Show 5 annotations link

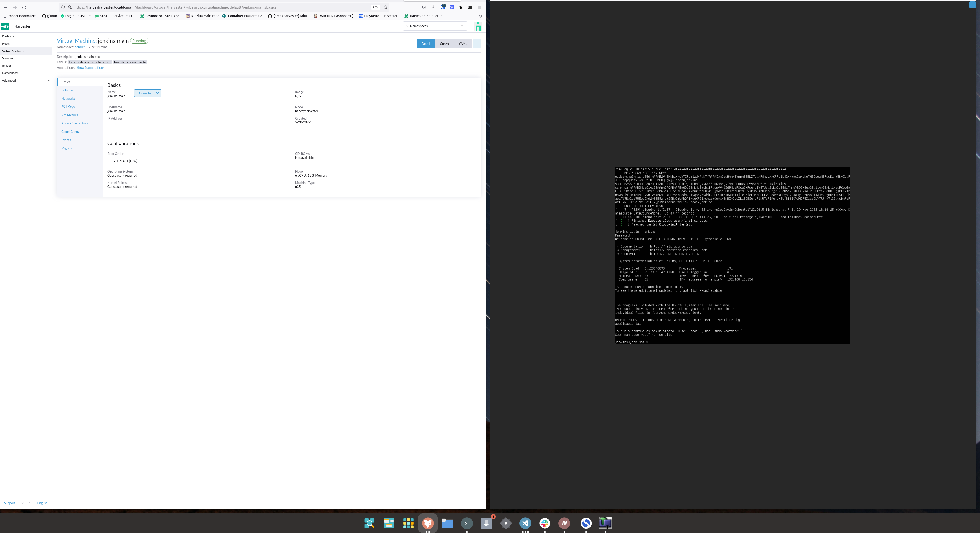click(x=90, y=68)
